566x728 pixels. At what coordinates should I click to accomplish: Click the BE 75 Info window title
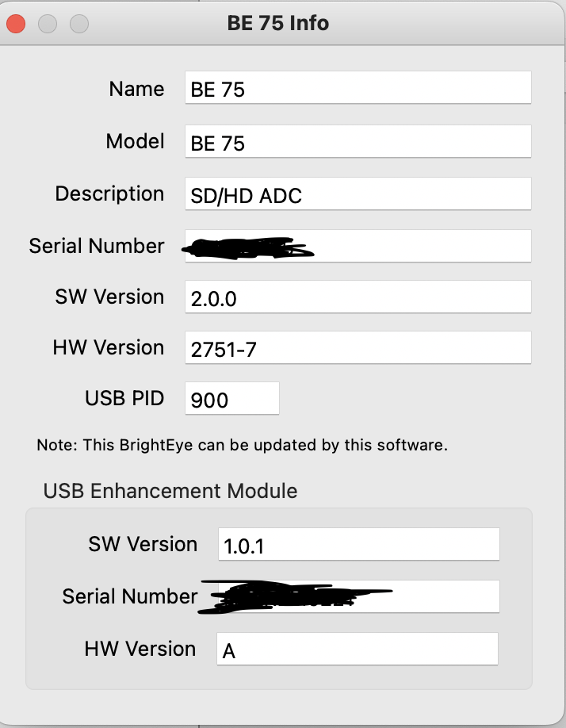coord(277,23)
